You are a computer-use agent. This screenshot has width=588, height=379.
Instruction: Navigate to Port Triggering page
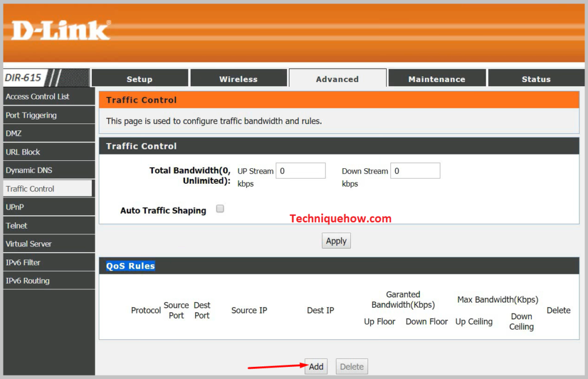30,115
